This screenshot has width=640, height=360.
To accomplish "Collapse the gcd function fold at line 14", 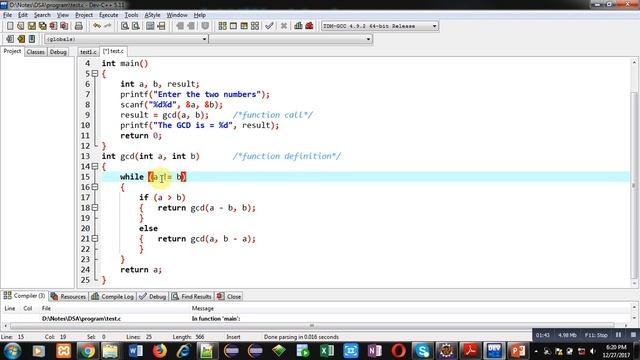I will point(95,167).
